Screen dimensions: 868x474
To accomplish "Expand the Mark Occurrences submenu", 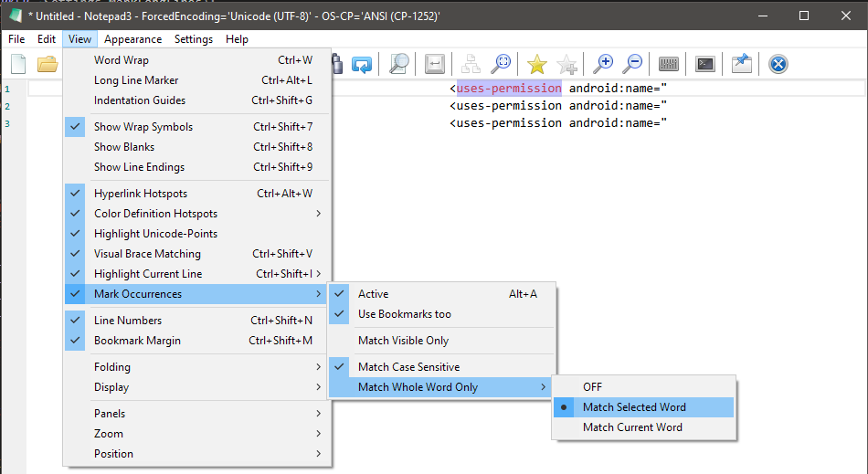I will pos(197,294).
